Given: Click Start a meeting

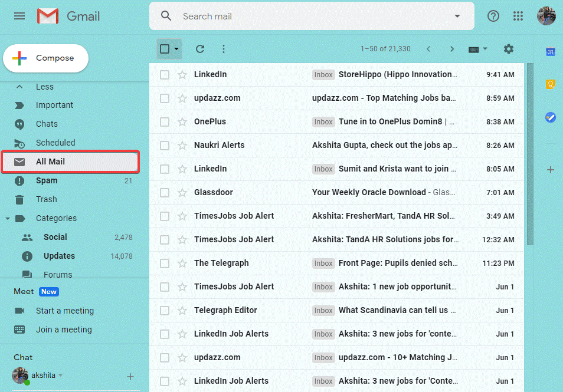Looking at the screenshot, I should [64, 311].
